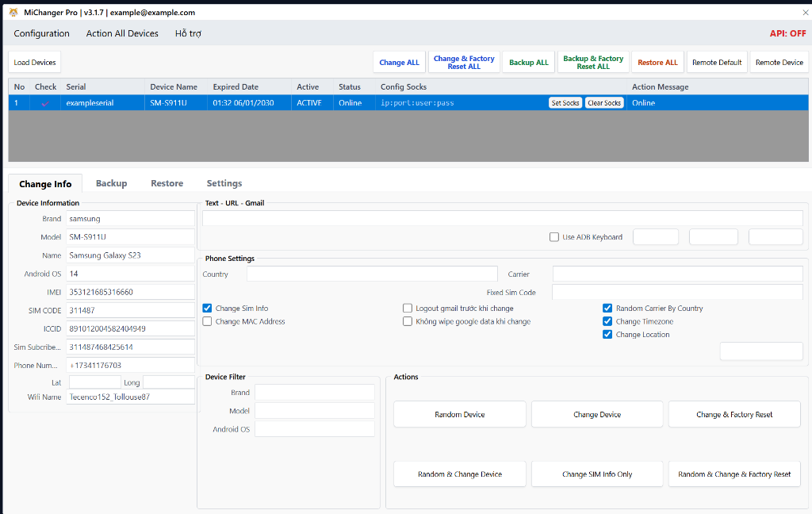Click the Brand field showing samsung
This screenshot has height=514, width=812.
[x=130, y=219]
